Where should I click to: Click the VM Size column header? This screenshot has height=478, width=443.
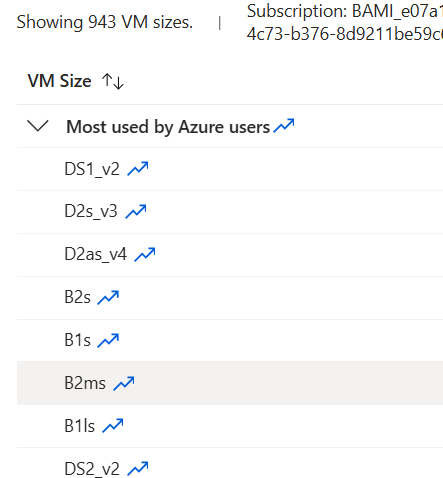[59, 81]
